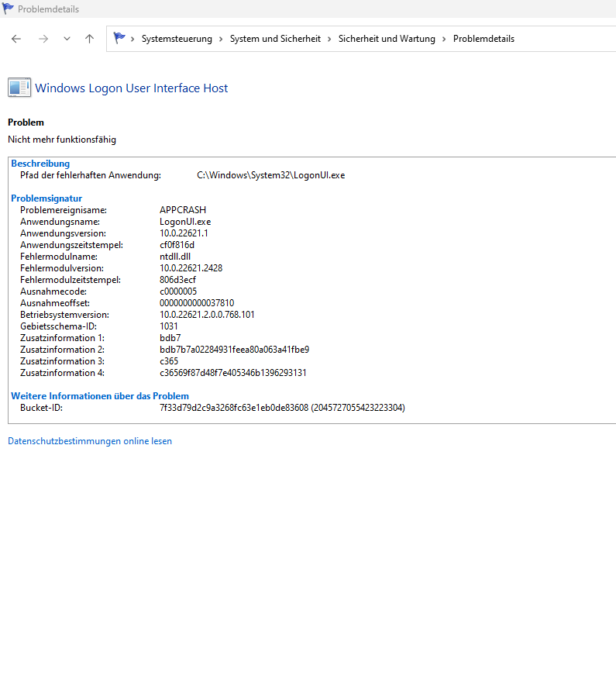Screen dimensions: 616x683
Task: Go to Sicherheit und Wartung breadcrumb
Action: tap(387, 39)
